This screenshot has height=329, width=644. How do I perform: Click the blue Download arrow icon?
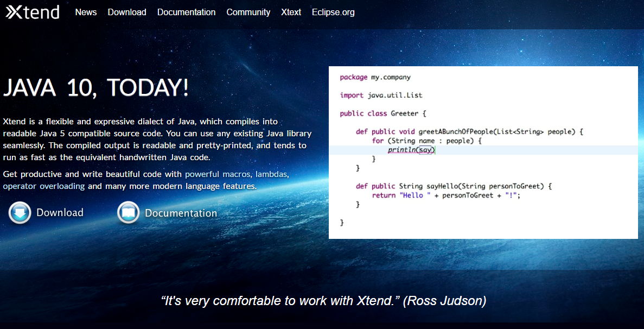coord(20,212)
